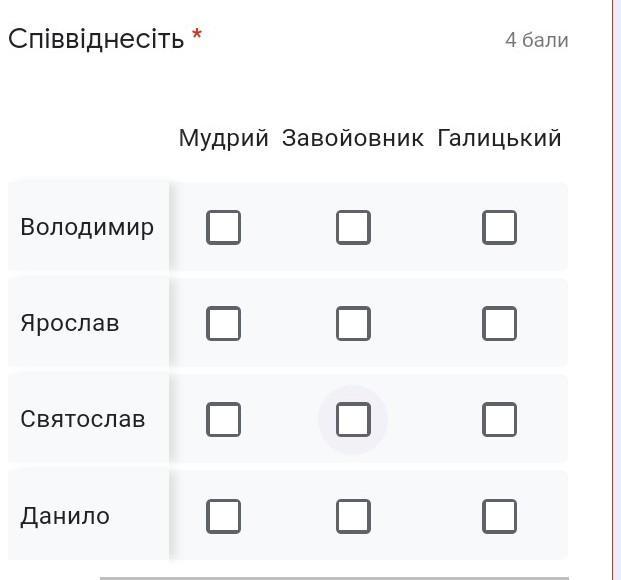621x580 pixels.
Task: Select Святослав row Мудрий checkbox
Action: click(x=224, y=419)
